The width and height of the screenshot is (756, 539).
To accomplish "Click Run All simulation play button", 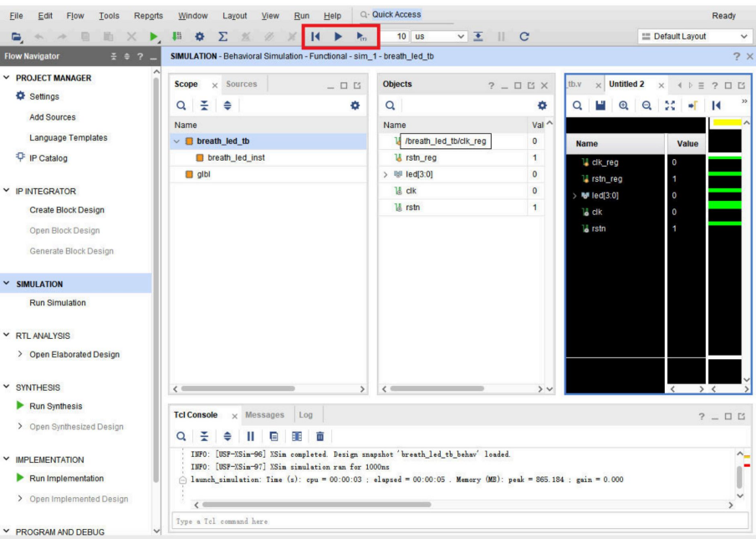I will pyautogui.click(x=338, y=37).
